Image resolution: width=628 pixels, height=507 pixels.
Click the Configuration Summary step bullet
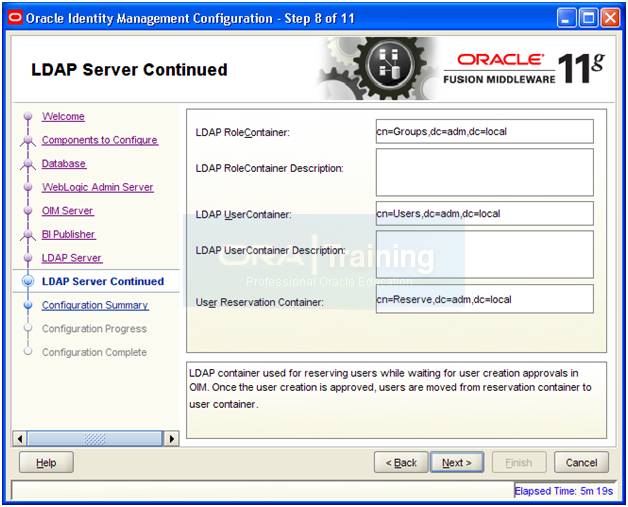tap(28, 305)
